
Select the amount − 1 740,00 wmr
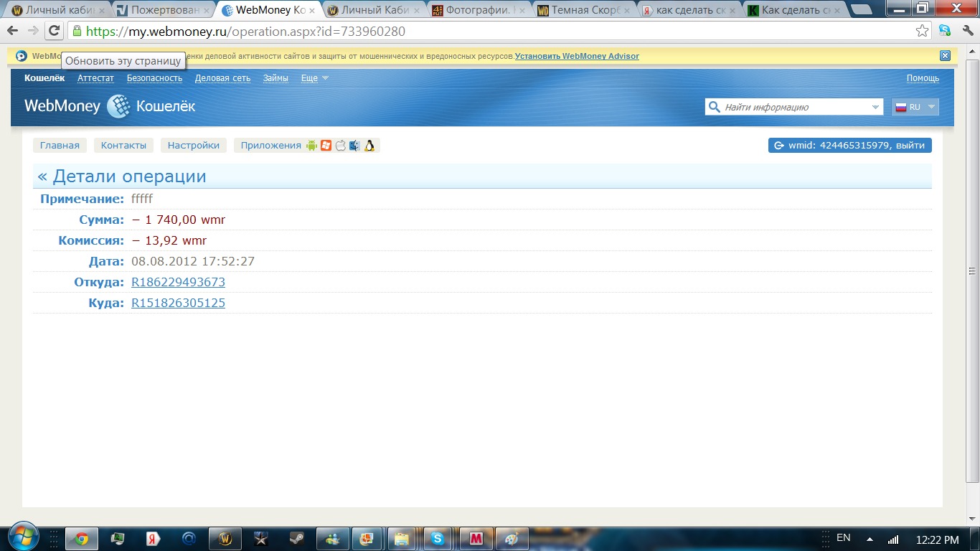point(178,220)
